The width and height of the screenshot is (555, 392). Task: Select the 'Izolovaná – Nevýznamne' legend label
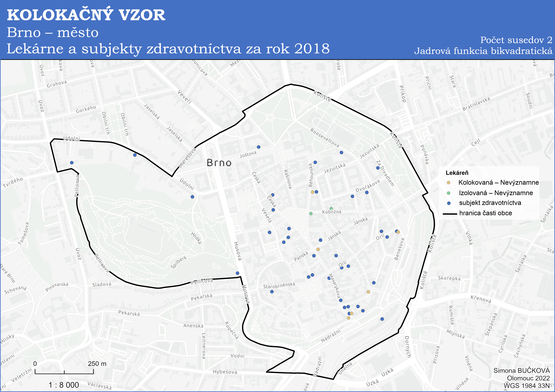(x=496, y=193)
